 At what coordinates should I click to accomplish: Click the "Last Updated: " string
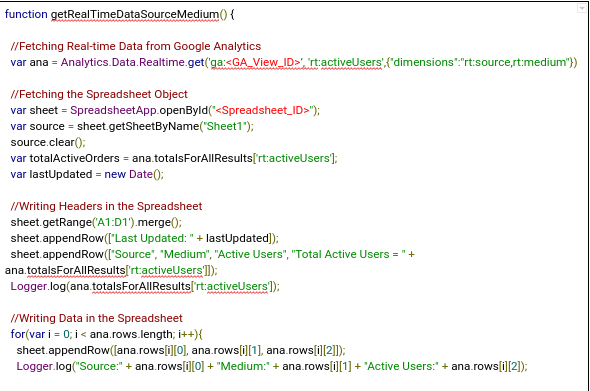[x=152, y=239]
